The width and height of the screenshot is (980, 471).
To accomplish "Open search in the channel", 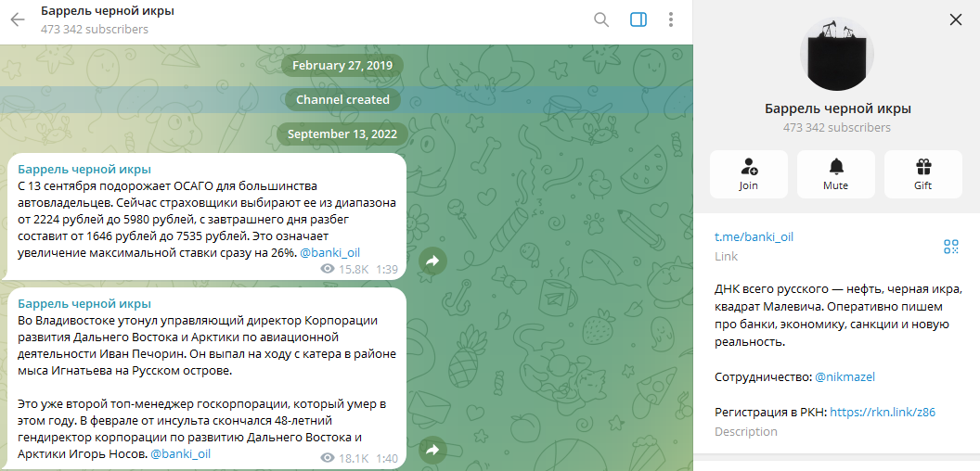I will coord(601,19).
